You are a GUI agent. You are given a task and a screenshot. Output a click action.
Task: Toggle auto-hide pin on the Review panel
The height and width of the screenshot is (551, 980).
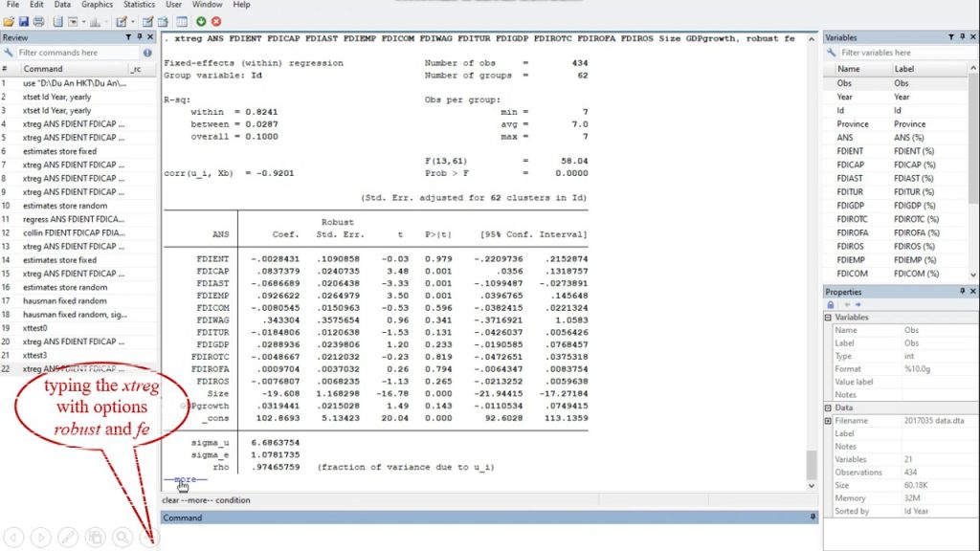(139, 36)
